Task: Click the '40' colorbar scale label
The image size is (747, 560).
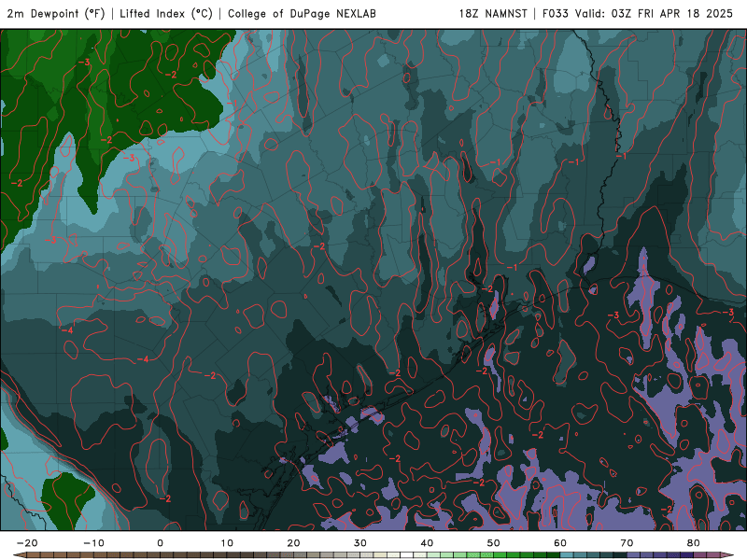Action: click(427, 543)
